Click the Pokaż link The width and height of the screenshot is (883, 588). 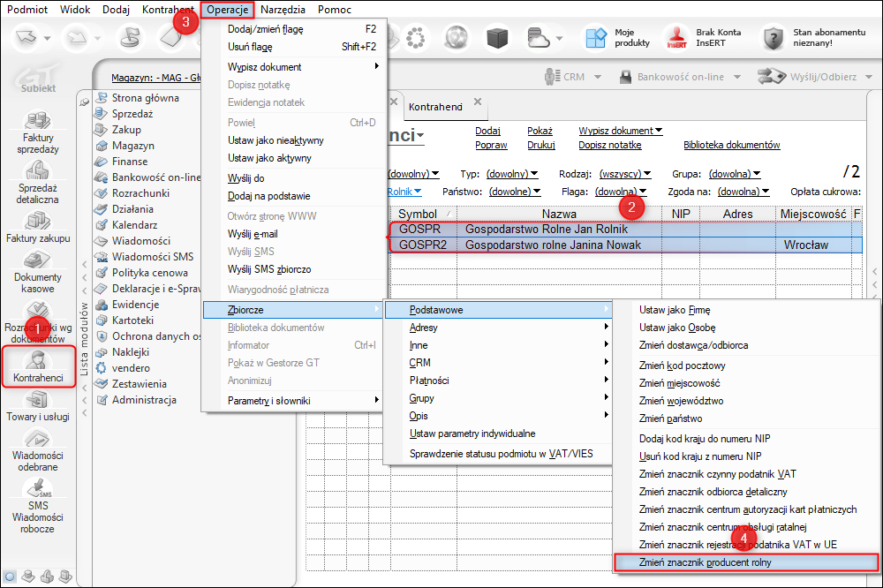click(x=540, y=131)
